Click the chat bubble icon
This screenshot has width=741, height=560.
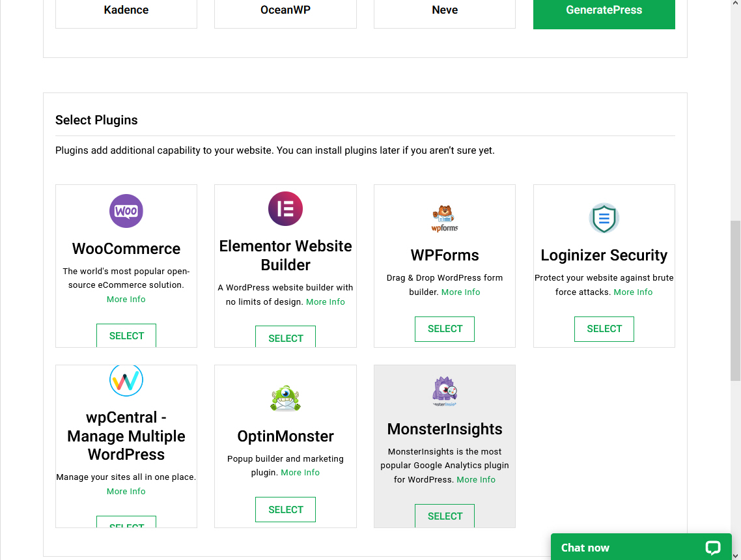[712, 547]
